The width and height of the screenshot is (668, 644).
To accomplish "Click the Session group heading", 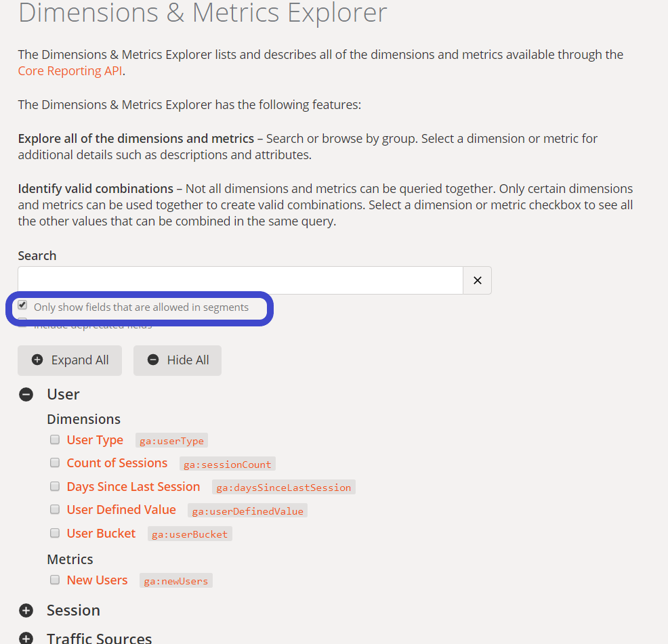I will [73, 610].
